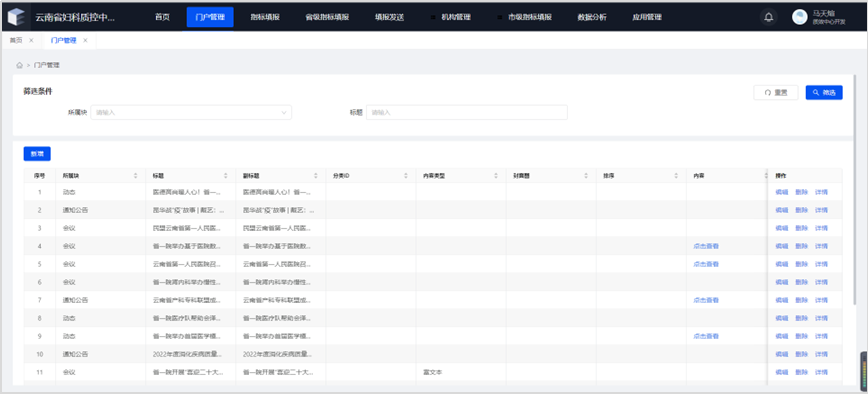The width and height of the screenshot is (868, 394).
Task: Open 点击查看 link in row 4
Action: (x=706, y=246)
